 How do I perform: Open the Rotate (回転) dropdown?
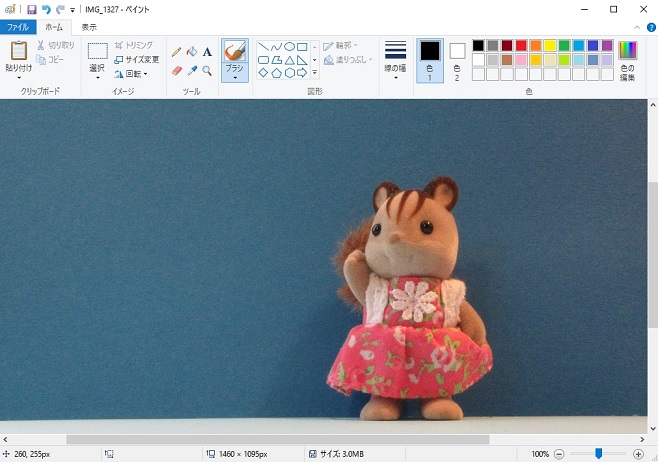[x=131, y=74]
